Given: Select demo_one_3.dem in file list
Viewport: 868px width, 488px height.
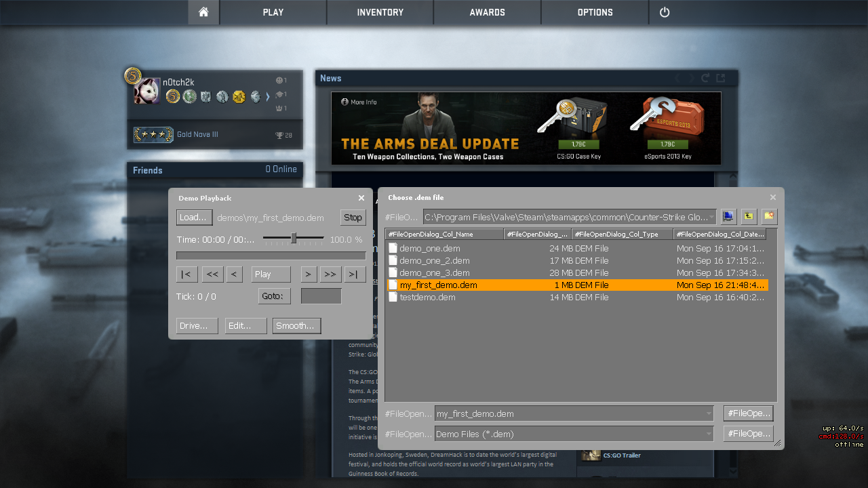Looking at the screenshot, I should point(577,273).
